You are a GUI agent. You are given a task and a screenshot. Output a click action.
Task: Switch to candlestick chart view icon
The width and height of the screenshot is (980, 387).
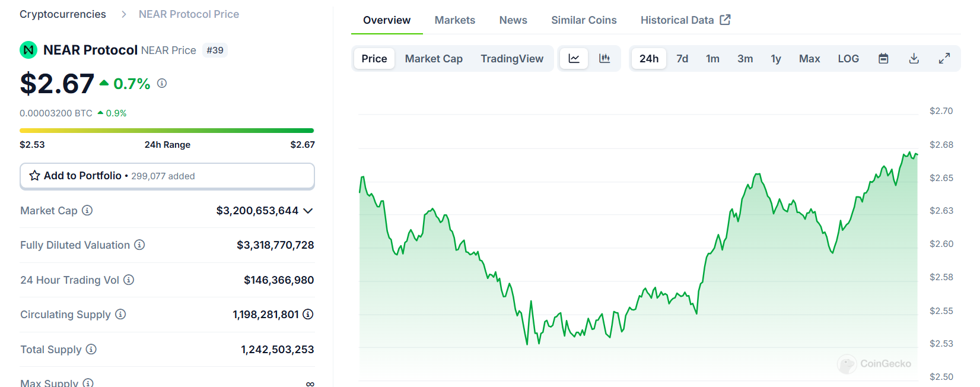tap(604, 59)
